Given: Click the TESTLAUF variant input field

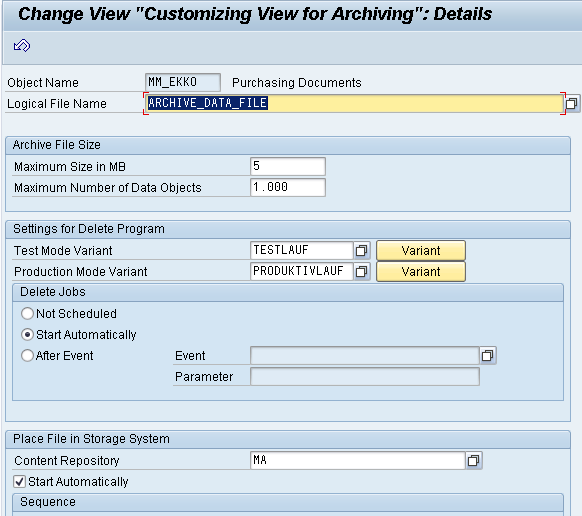Looking at the screenshot, I should point(302,251).
